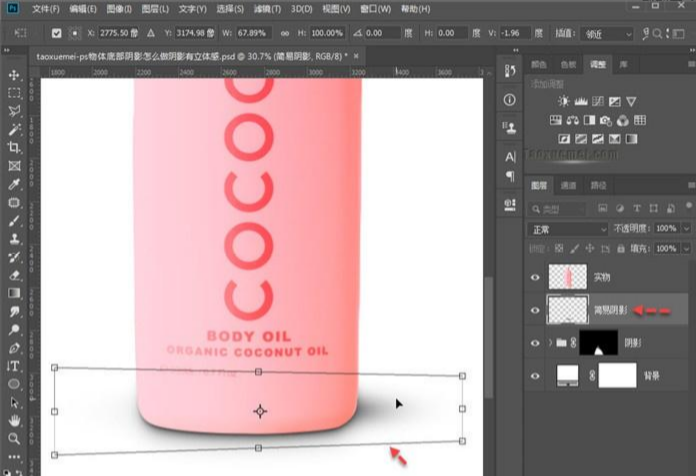Select the Type tool

point(14,366)
